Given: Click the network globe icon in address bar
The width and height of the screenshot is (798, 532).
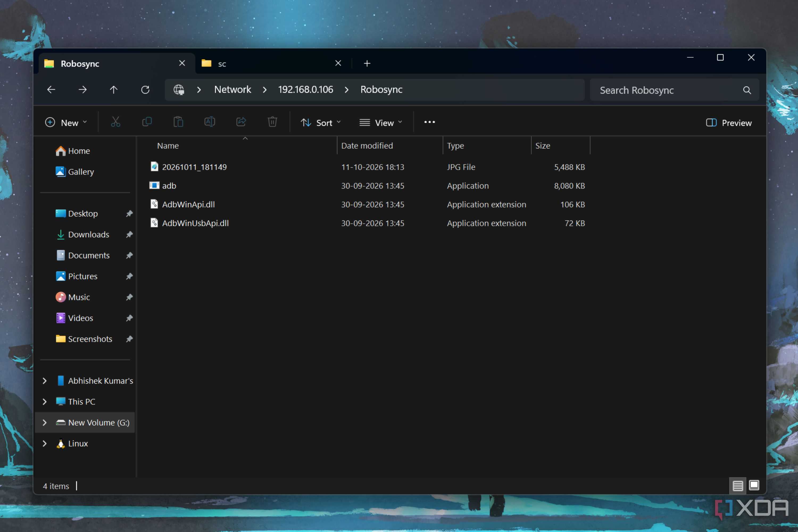Looking at the screenshot, I should [x=179, y=90].
